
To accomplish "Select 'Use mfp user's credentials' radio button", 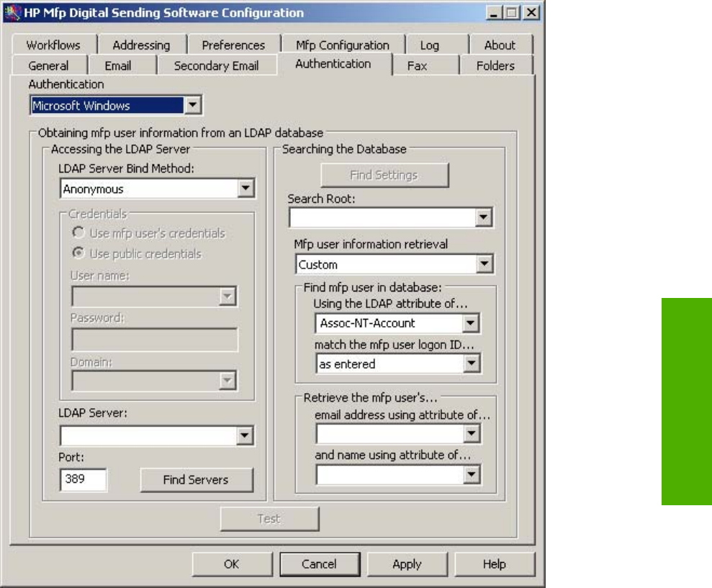I will tap(78, 233).
